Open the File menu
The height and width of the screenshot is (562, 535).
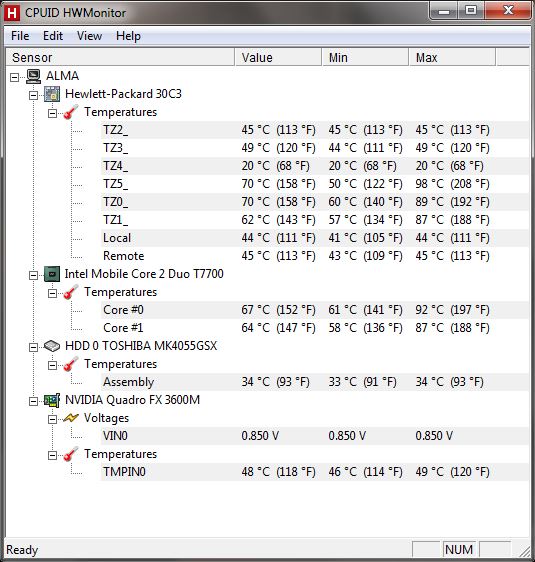20,36
